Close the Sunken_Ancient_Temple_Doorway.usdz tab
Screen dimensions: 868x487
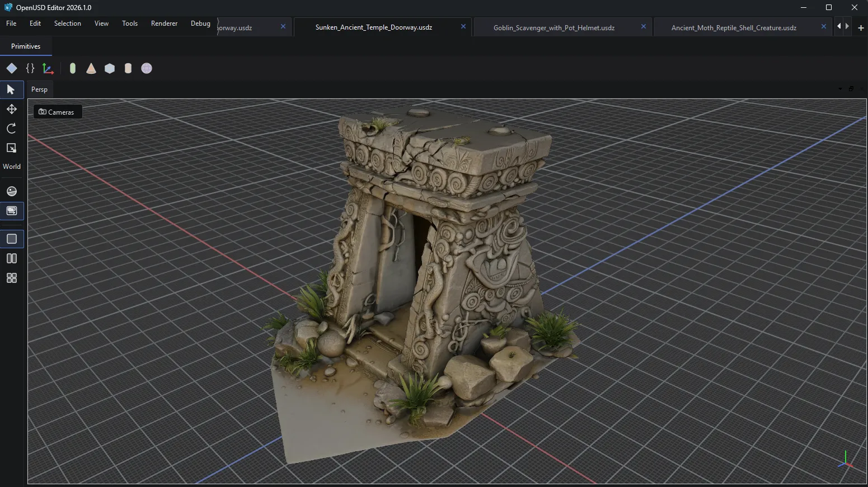(463, 26)
